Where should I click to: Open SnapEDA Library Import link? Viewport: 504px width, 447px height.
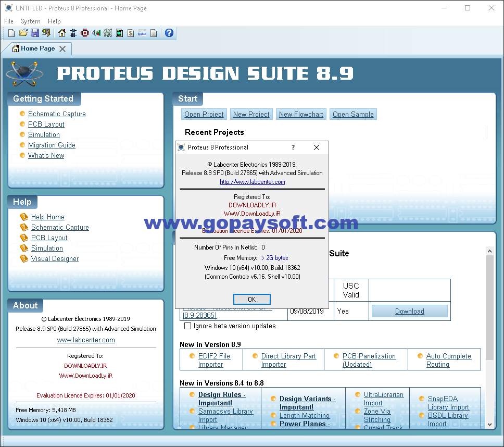(x=448, y=403)
